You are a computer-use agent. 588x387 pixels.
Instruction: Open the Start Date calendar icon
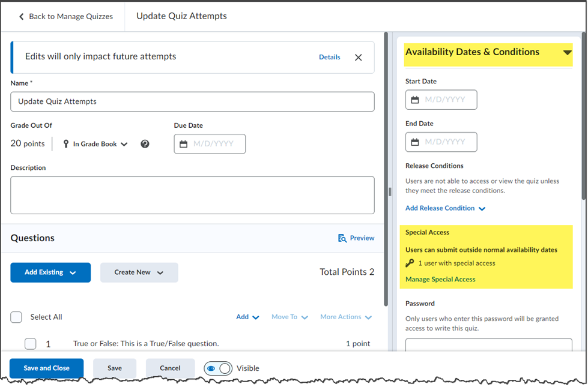pyautogui.click(x=415, y=100)
